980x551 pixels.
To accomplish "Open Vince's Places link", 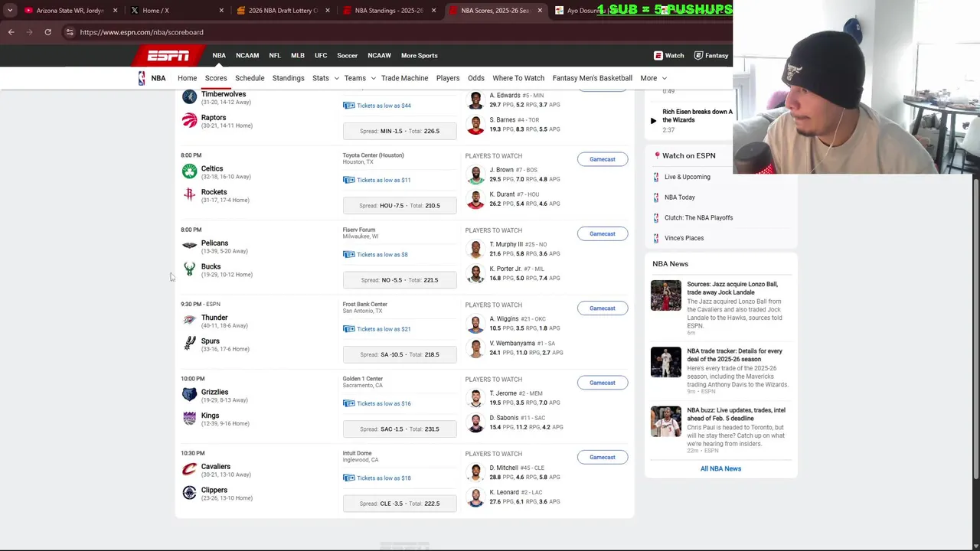I will click(x=684, y=238).
